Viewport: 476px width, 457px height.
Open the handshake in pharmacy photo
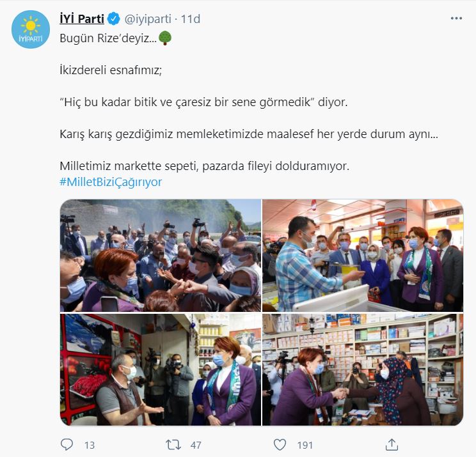363,369
